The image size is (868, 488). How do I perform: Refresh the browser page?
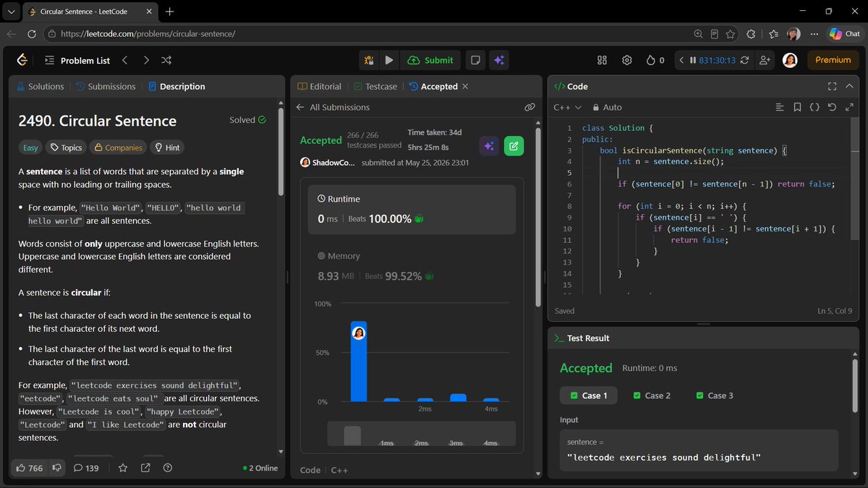[x=31, y=34]
